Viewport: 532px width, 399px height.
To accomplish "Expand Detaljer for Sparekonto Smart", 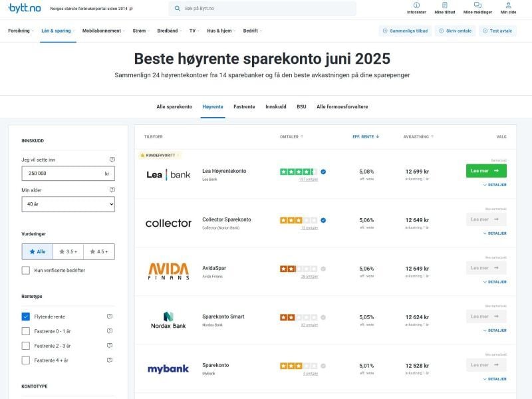I will 495,331.
